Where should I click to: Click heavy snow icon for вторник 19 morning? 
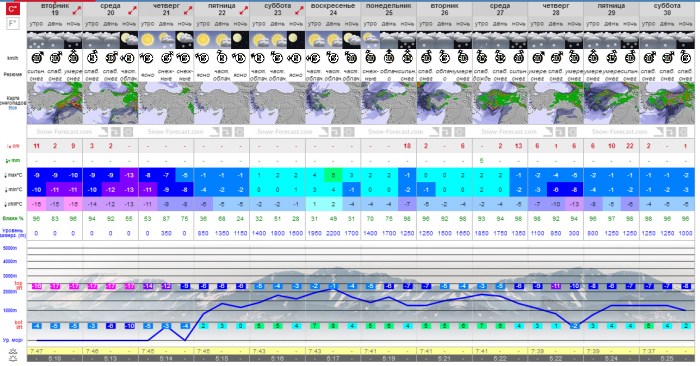[x=36, y=40]
